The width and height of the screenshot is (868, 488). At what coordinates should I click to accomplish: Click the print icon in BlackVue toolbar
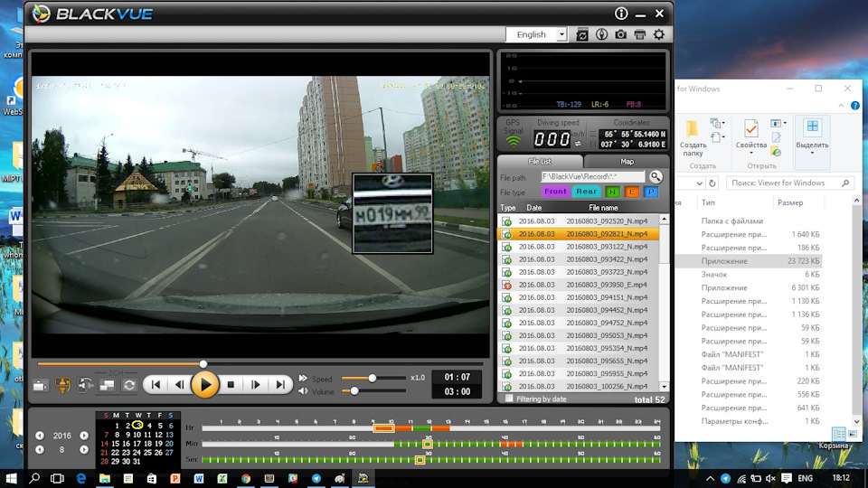(x=640, y=34)
